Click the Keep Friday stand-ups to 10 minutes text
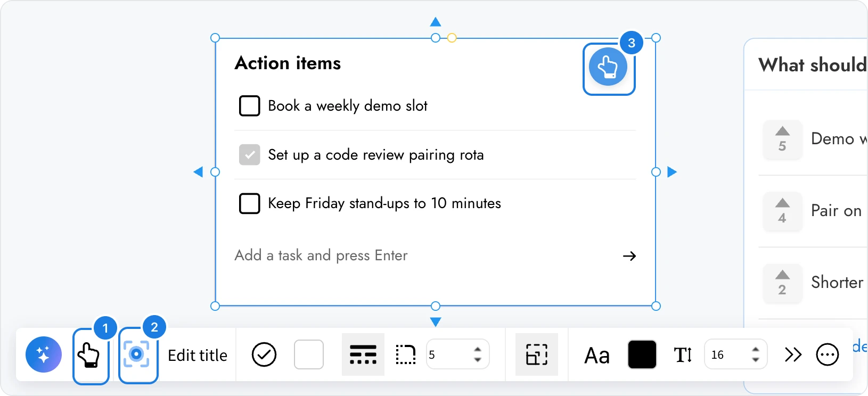 [x=384, y=203]
